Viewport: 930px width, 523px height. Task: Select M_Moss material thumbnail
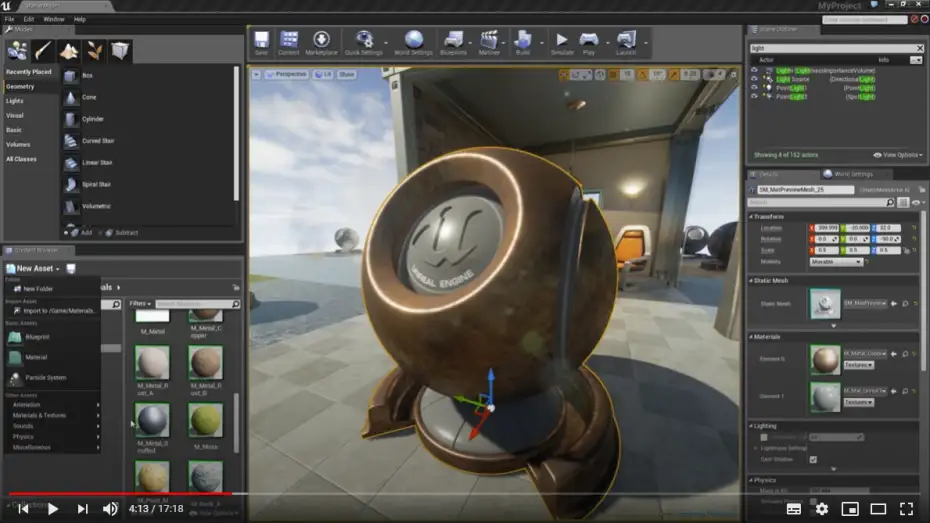click(206, 420)
